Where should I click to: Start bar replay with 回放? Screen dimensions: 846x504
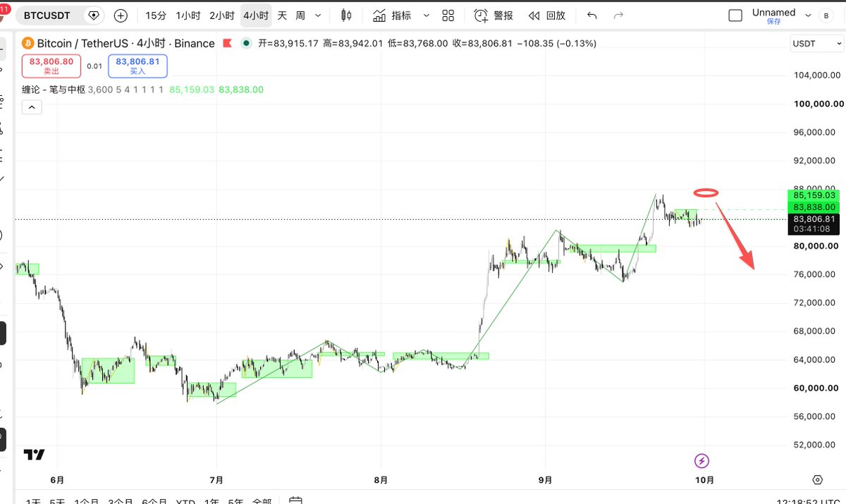click(x=547, y=16)
